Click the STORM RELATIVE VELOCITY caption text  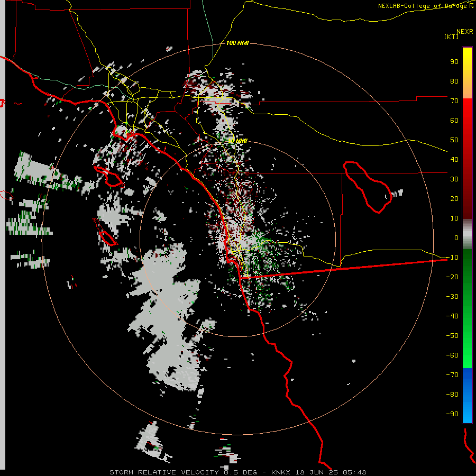click(164, 472)
